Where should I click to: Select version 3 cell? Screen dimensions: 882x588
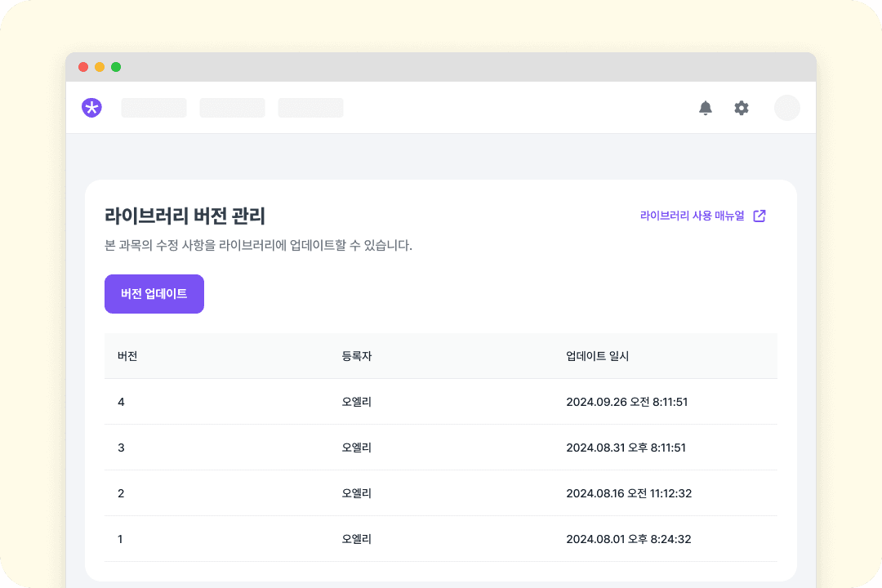tap(121, 448)
